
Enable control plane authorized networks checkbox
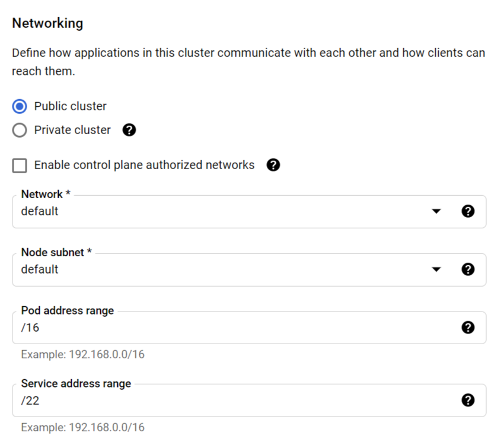[20, 166]
